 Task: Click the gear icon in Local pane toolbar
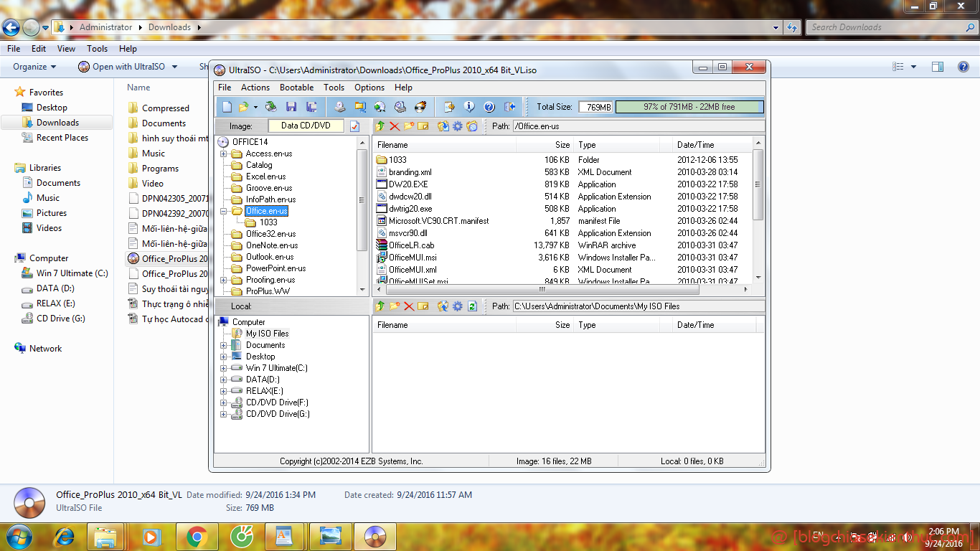point(457,306)
